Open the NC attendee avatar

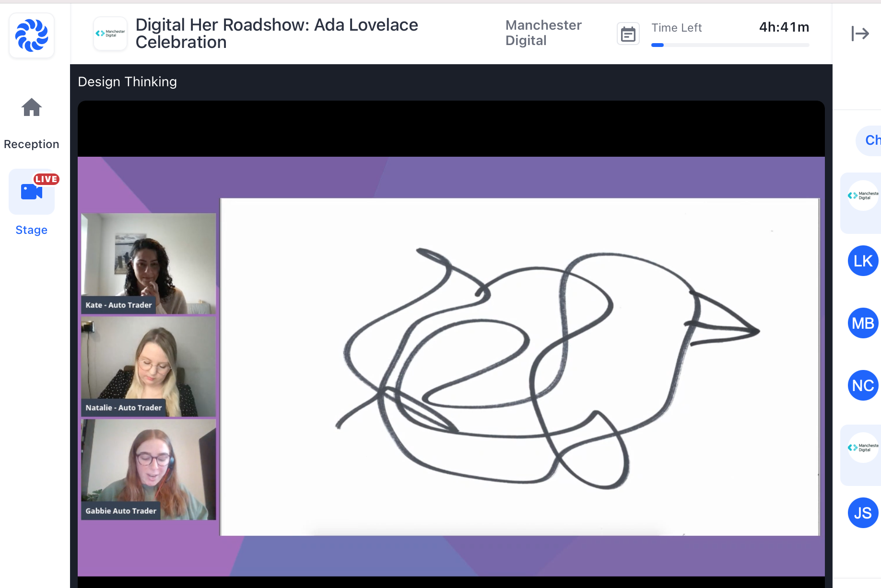(863, 385)
